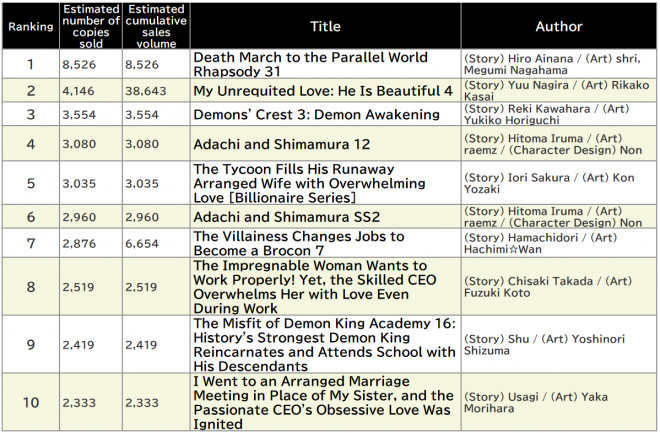
Task: Select the Tycoon Fills His Runaway Arranged Wife title
Action: point(309,183)
